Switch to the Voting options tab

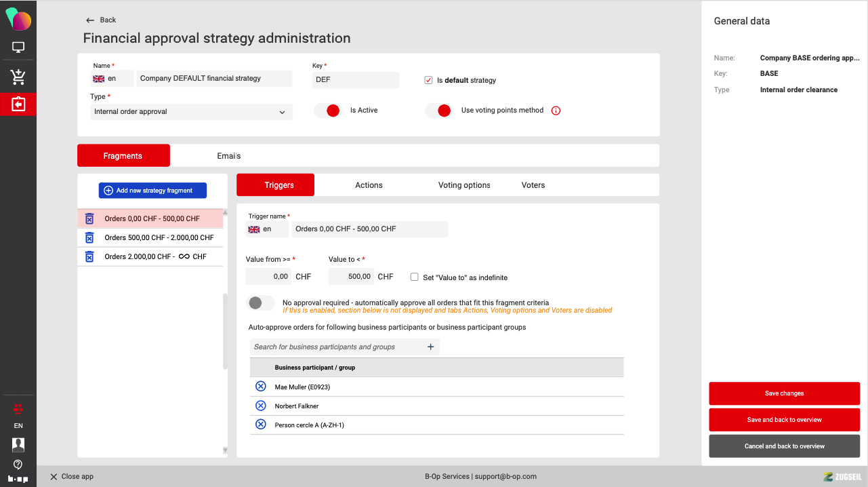click(x=464, y=185)
